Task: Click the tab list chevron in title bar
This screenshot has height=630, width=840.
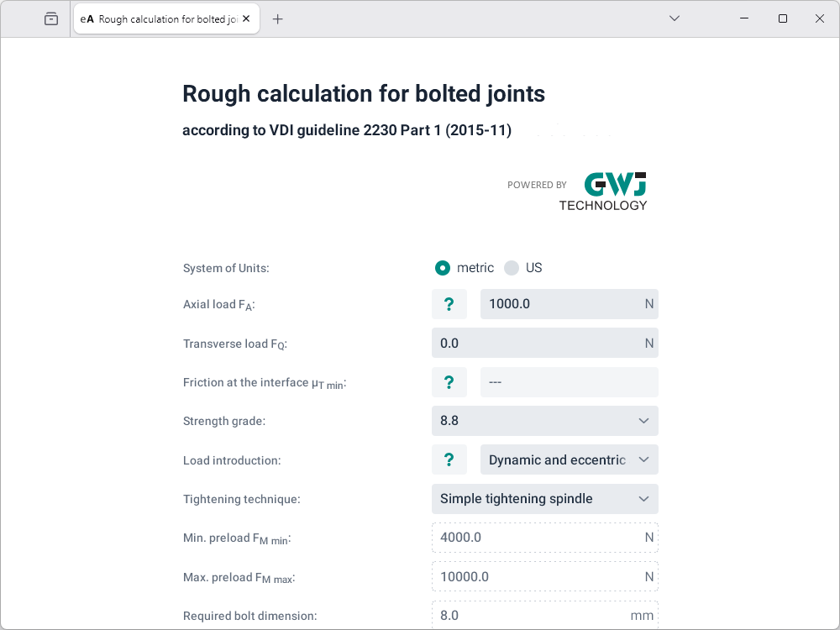Action: pyautogui.click(x=674, y=18)
